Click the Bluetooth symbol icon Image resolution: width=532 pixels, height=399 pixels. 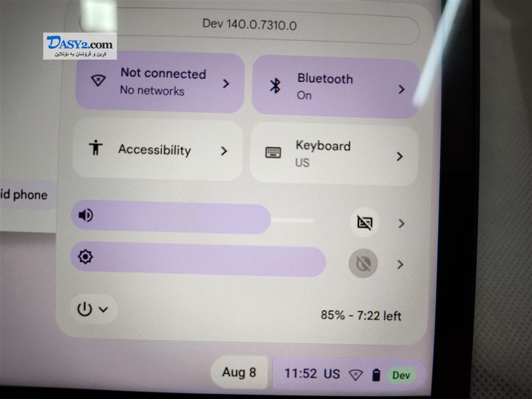pos(275,85)
